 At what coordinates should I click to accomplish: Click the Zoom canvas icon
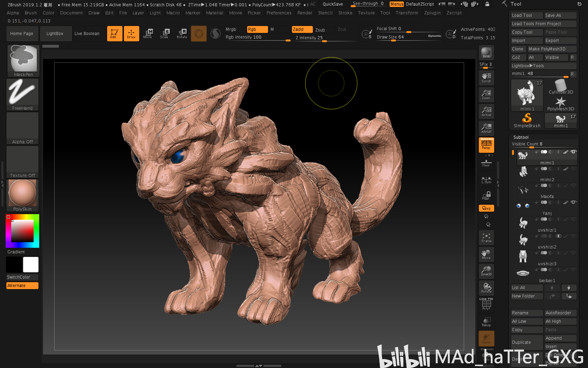click(x=486, y=95)
